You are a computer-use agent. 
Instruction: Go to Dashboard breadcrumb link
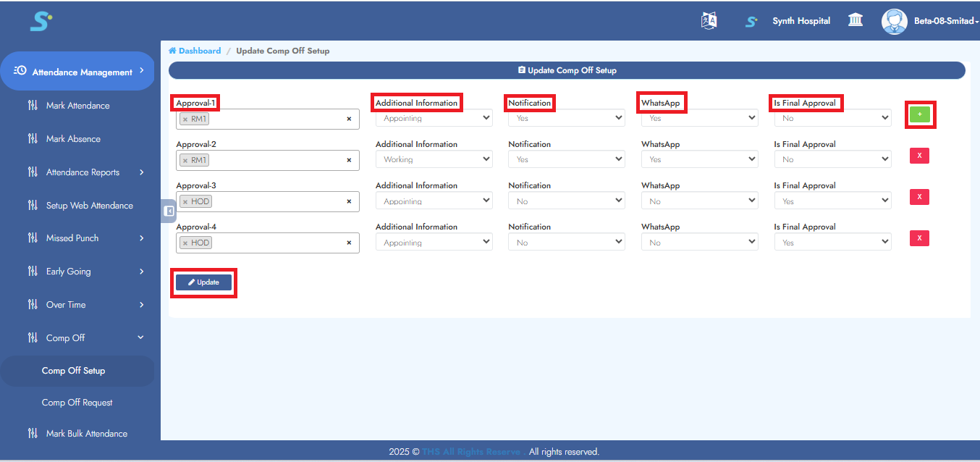click(199, 51)
